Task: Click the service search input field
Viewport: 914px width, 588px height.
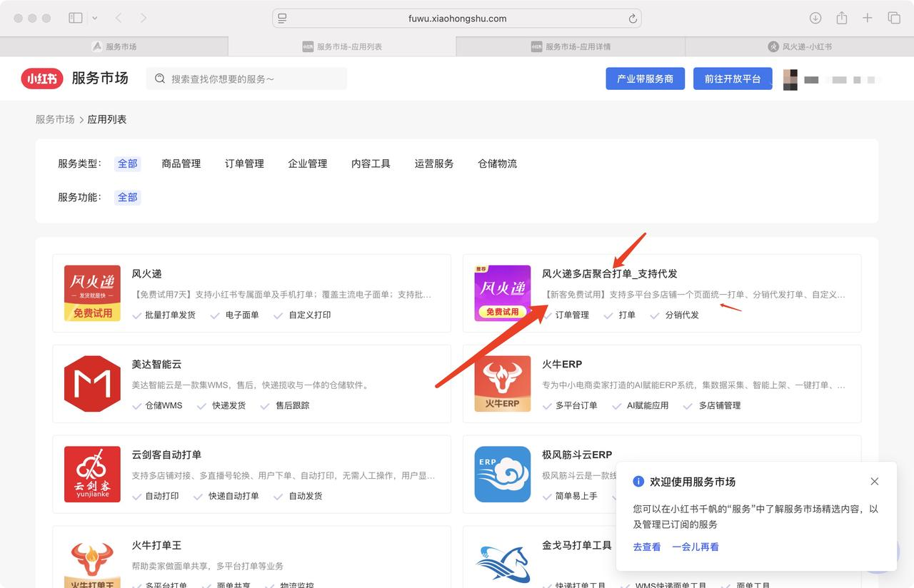Action: click(x=250, y=78)
